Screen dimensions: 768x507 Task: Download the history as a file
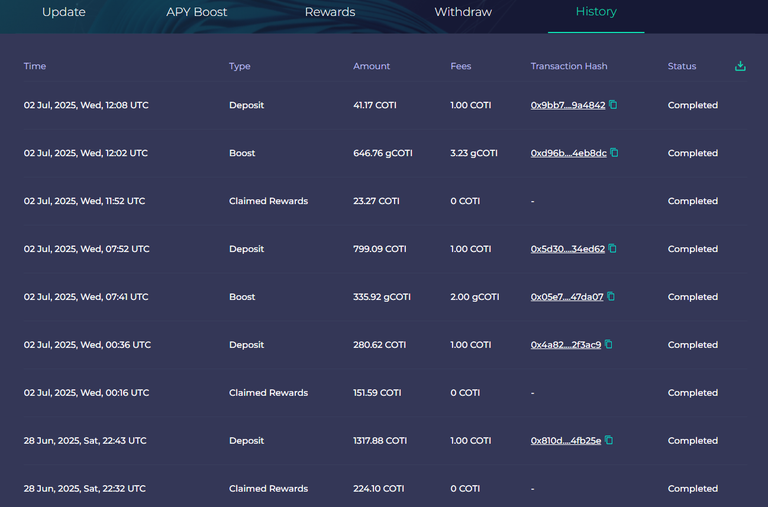(x=740, y=66)
